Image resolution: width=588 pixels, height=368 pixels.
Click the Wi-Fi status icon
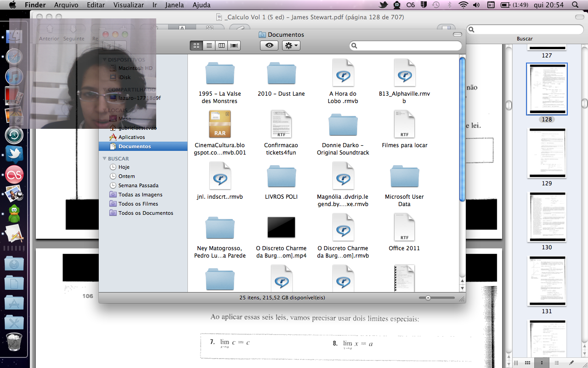pos(463,5)
